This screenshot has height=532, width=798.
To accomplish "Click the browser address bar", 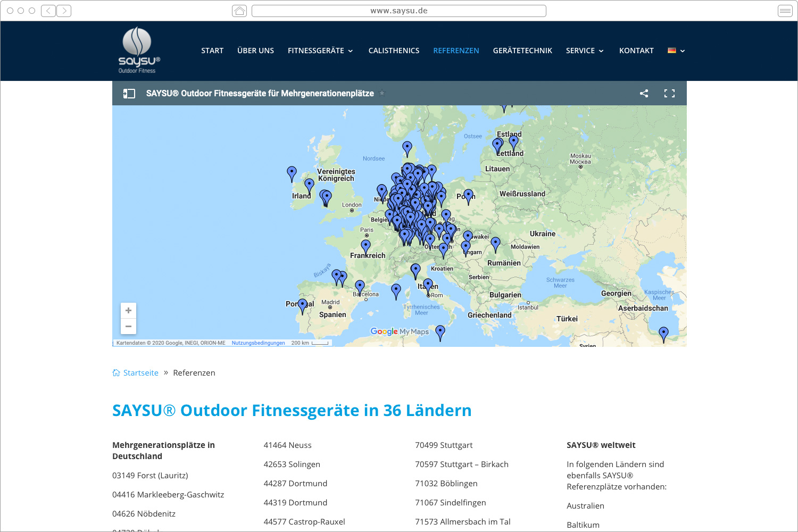I will 399,11.
